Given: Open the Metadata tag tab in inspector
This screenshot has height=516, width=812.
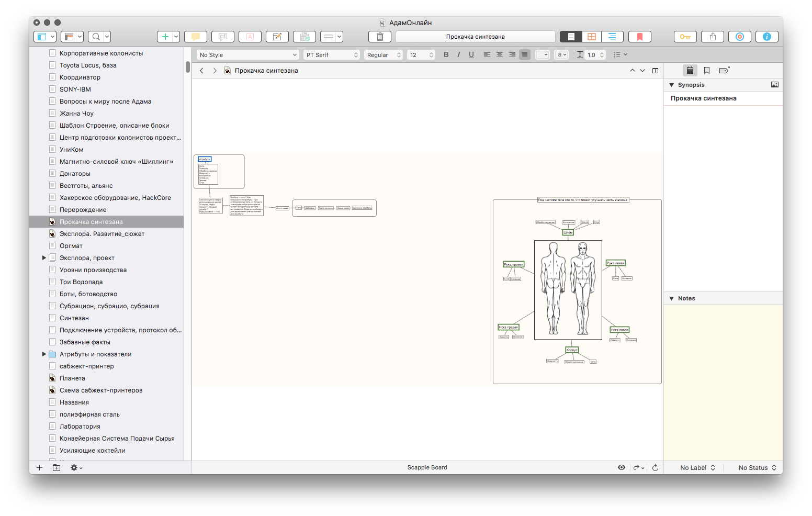Looking at the screenshot, I should tap(724, 70).
